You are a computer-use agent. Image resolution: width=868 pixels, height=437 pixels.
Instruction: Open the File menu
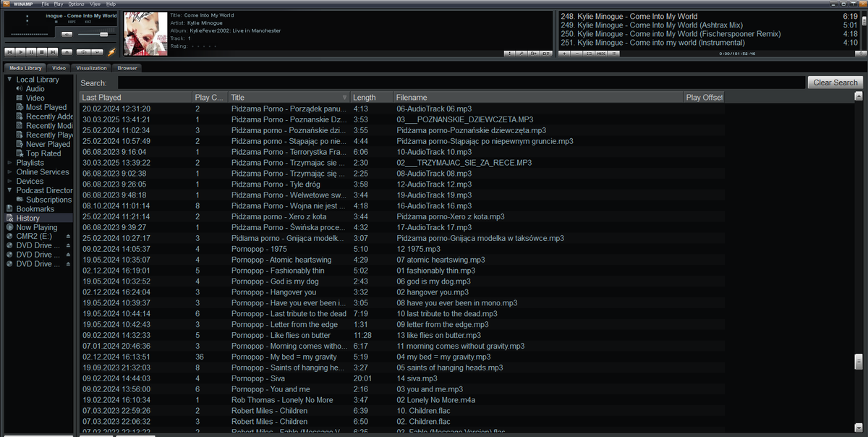pos(46,4)
